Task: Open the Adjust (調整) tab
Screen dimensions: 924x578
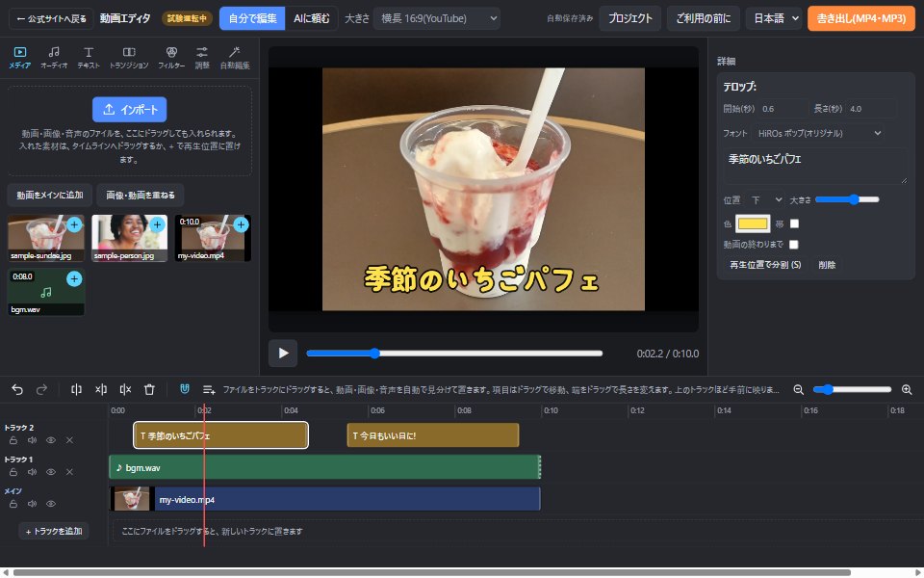Action: click(x=202, y=58)
